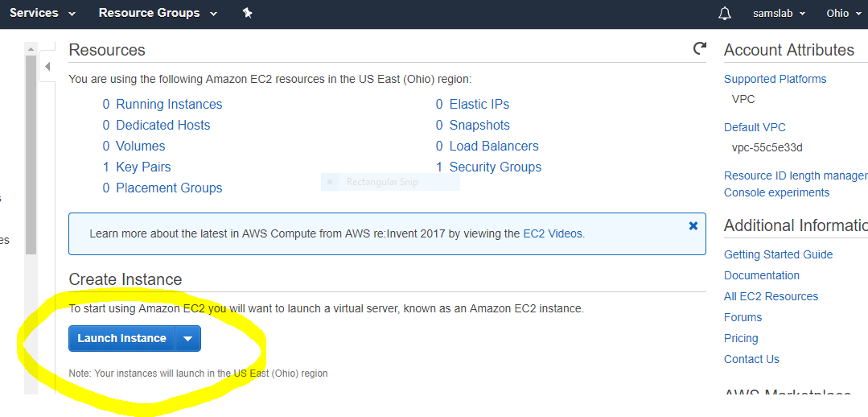Open the Getting Started Guide
Image resolution: width=868 pixels, height=417 pixels.
pyautogui.click(x=779, y=254)
